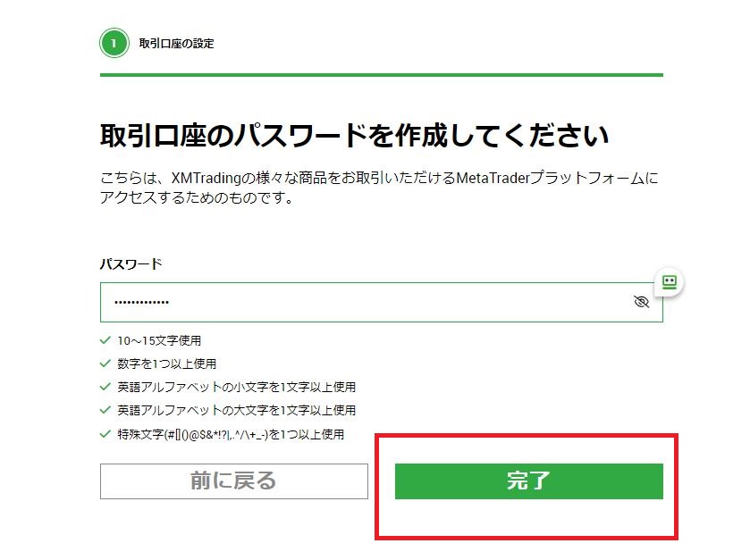Click the checkmark beside 数字を1つ以上使用
This screenshot has height=560, width=750.
pos(105,364)
